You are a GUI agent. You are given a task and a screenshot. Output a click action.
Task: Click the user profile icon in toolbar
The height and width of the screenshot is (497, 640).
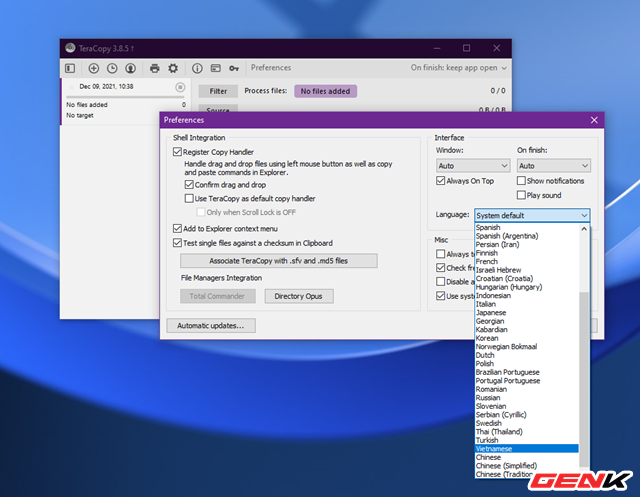point(130,68)
